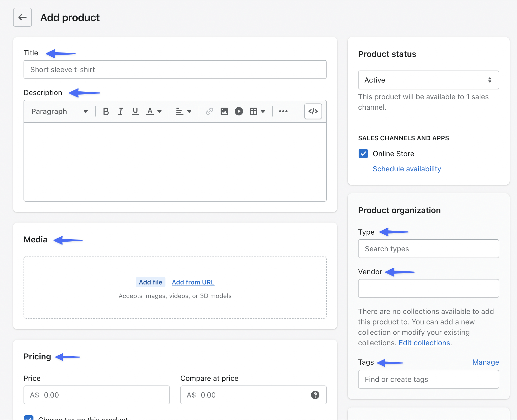
Task: Click the insert link icon
Action: (209, 112)
